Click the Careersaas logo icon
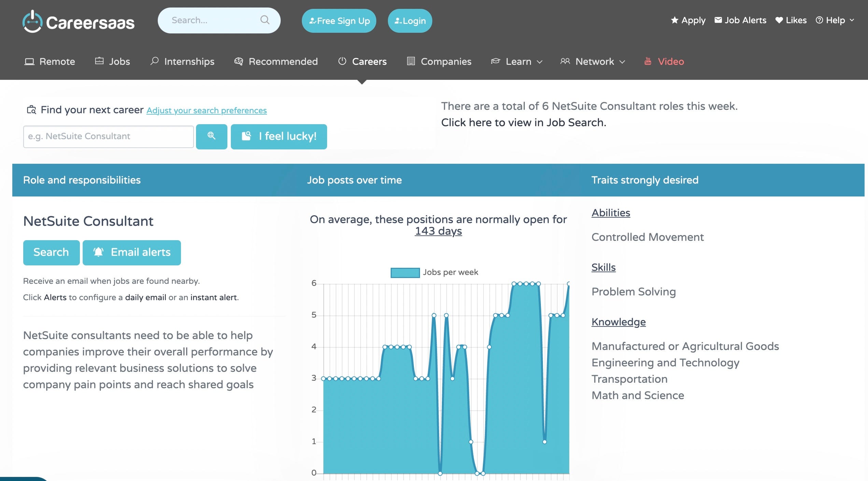Screen dimensions: 868x481 (32, 22)
